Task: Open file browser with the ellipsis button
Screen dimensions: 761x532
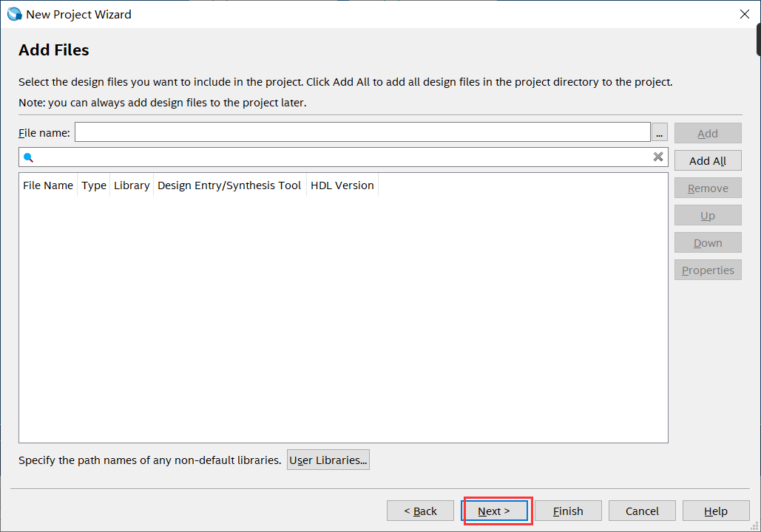Action: (659, 132)
